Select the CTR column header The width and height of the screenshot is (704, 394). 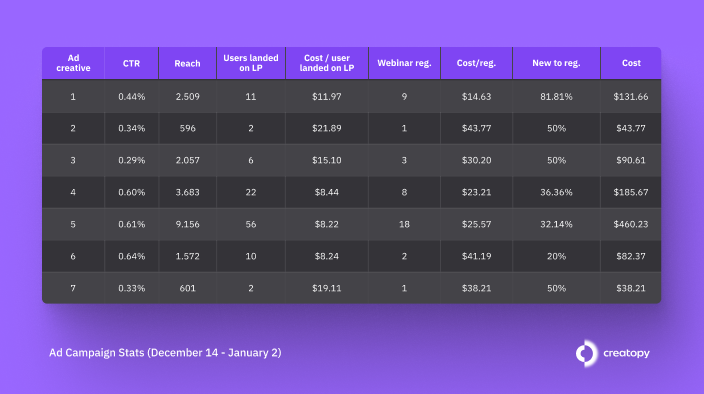(132, 63)
